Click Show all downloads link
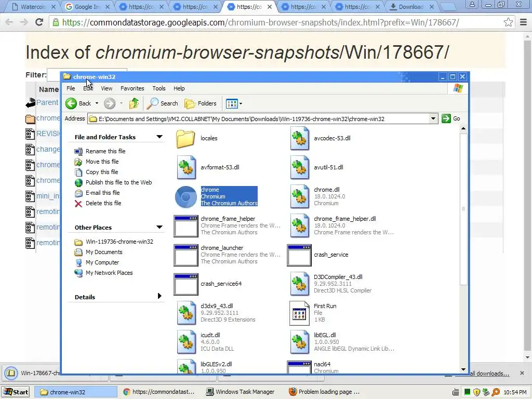The width and height of the screenshot is (532, 399). 489,374
